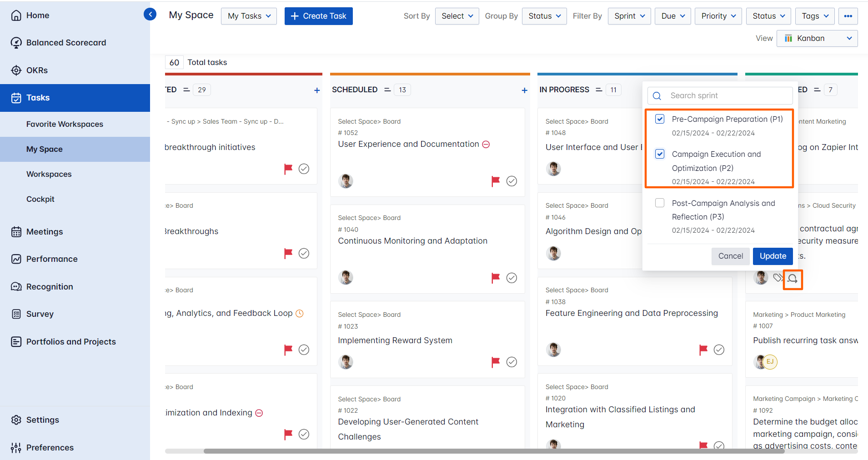The width and height of the screenshot is (868, 460).
Task: Open the Kanban view selector
Action: [x=817, y=38]
